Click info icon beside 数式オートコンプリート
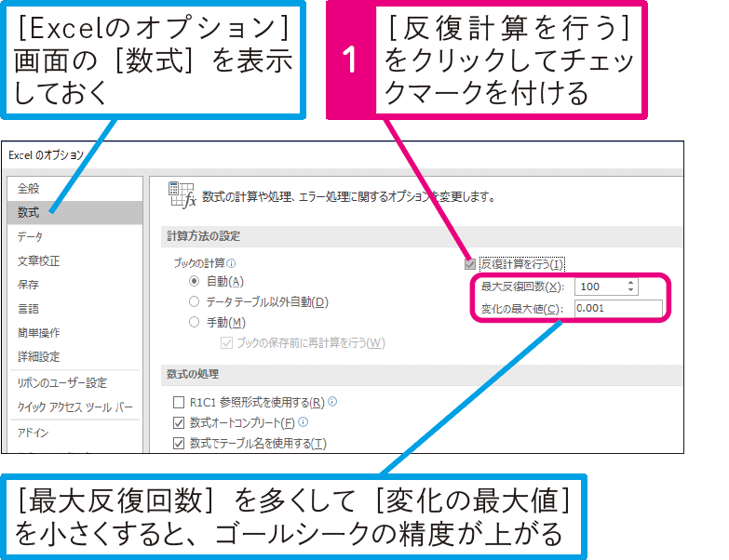 click(x=304, y=422)
